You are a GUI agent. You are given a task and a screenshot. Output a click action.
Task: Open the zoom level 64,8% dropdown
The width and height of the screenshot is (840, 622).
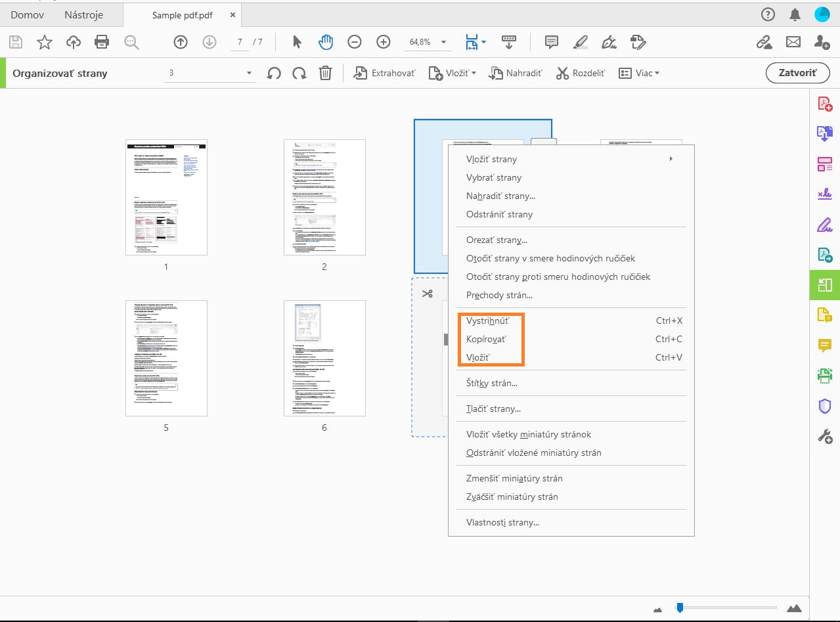[445, 43]
